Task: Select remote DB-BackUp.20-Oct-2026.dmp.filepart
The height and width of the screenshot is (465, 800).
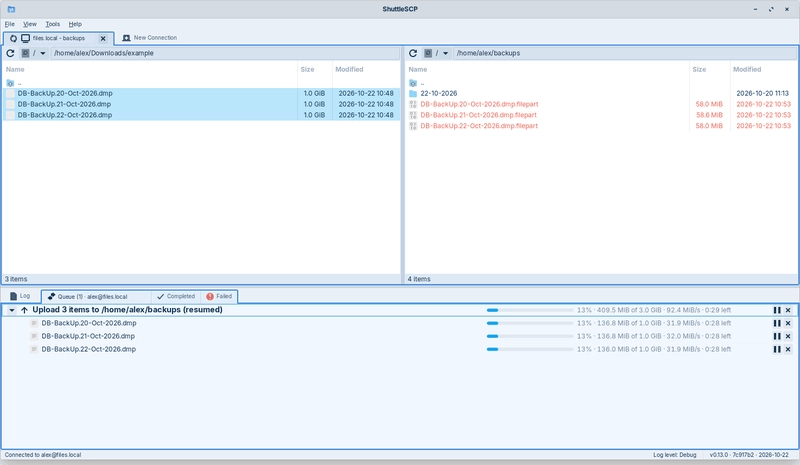Action: pos(601,104)
